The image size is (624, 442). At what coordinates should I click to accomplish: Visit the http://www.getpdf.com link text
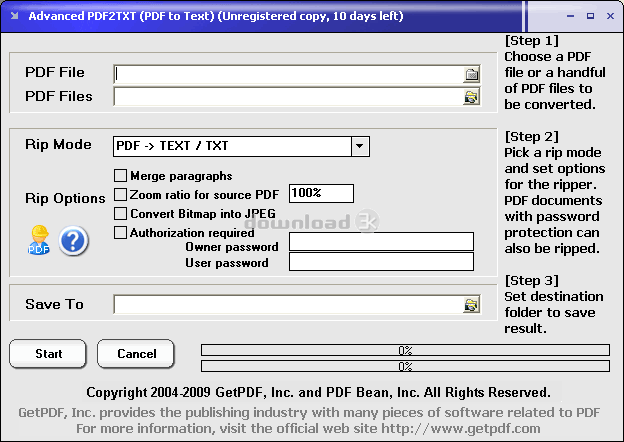tap(460, 428)
